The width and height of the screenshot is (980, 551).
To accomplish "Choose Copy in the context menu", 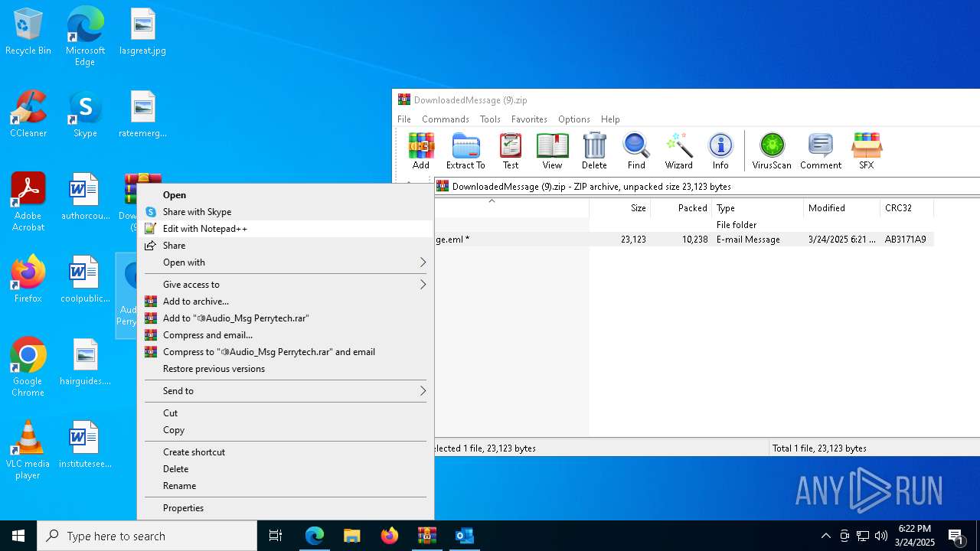I will tap(286, 430).
